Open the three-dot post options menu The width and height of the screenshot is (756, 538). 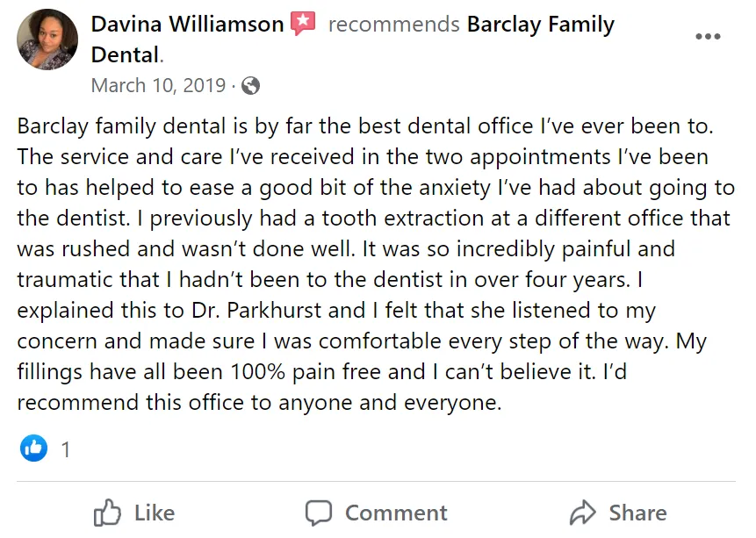pos(708,37)
